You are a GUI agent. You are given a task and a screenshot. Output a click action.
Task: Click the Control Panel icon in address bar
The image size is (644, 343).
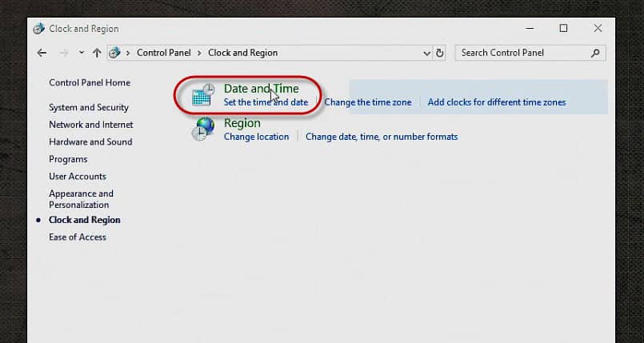[114, 53]
